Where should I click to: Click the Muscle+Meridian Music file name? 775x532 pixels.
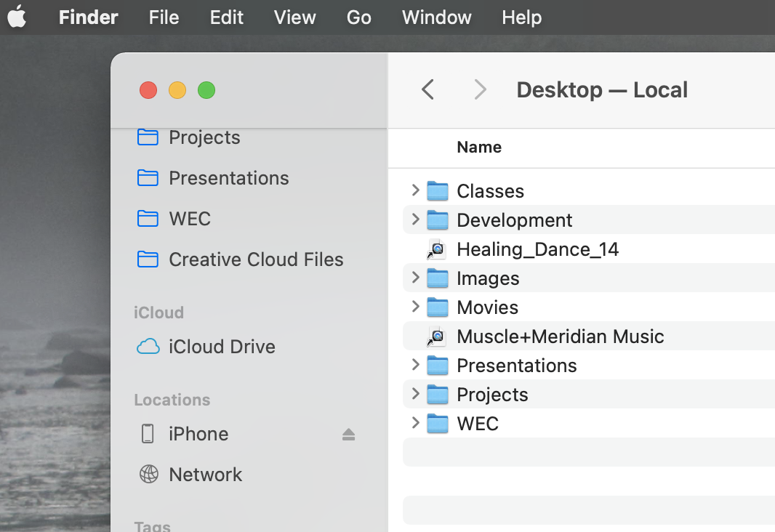(x=561, y=336)
